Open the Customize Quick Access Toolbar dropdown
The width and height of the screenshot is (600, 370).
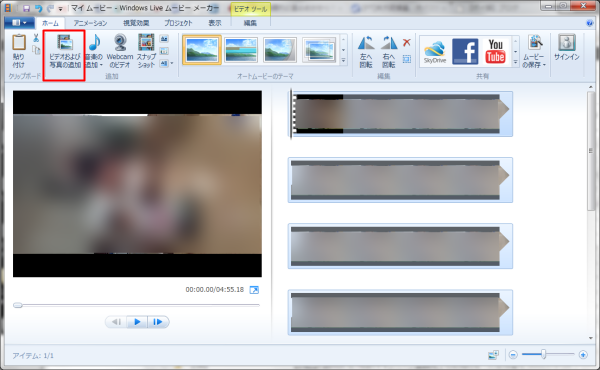tap(60, 9)
